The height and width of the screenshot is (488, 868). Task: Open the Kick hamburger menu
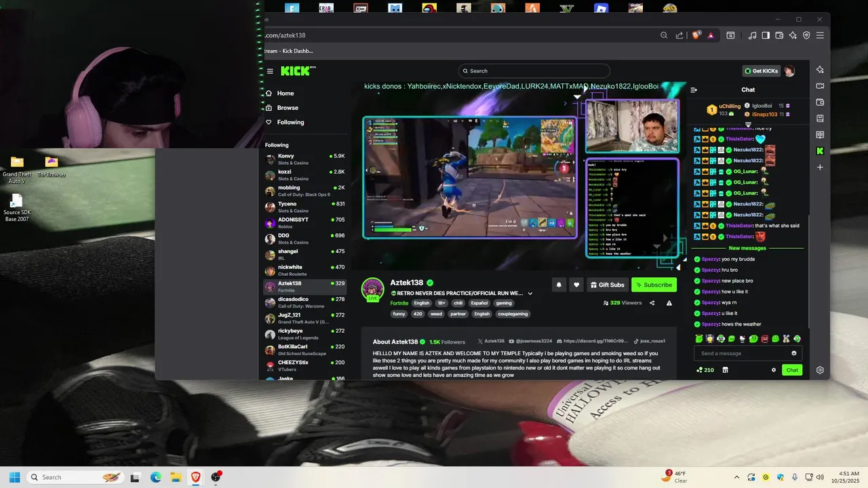[x=270, y=71]
